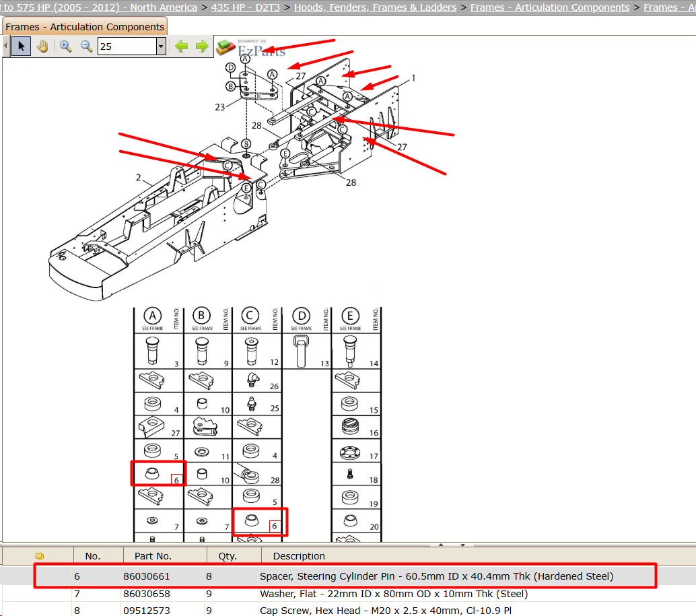Zoom in with the plus magnifier
The height and width of the screenshot is (616, 696).
[x=66, y=46]
